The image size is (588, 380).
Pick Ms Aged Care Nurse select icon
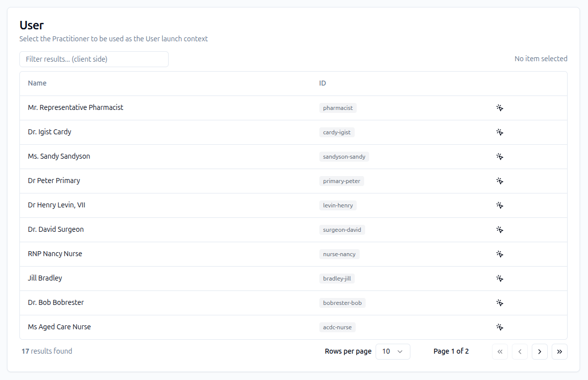click(x=500, y=327)
